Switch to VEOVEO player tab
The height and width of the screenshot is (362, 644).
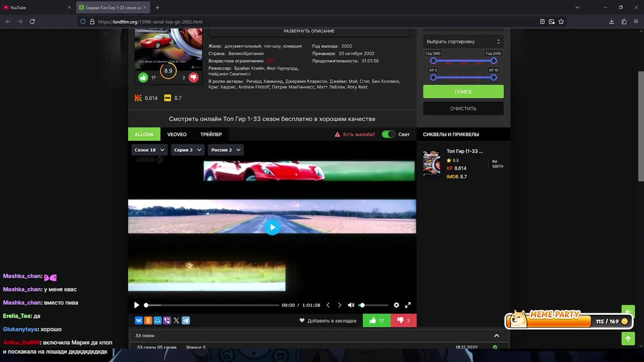(177, 134)
